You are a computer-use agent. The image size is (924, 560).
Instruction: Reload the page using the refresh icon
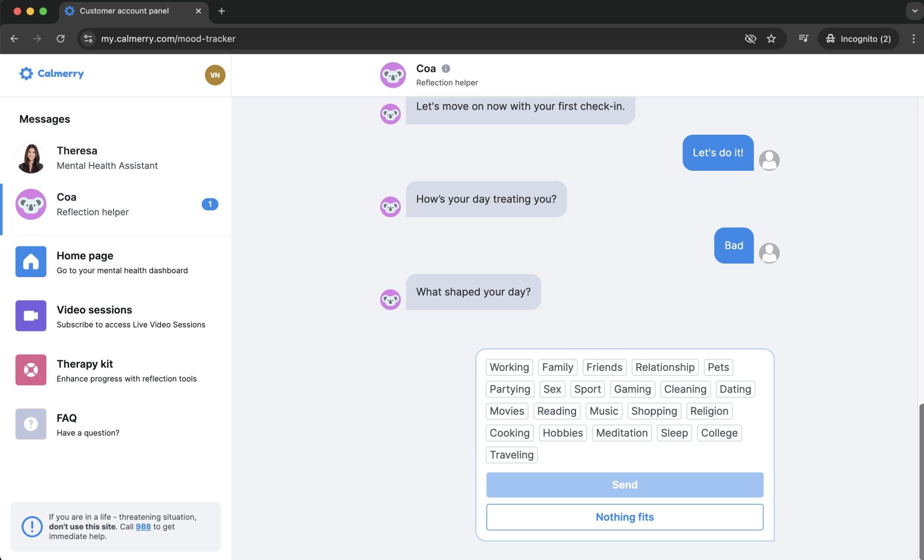coord(61,38)
